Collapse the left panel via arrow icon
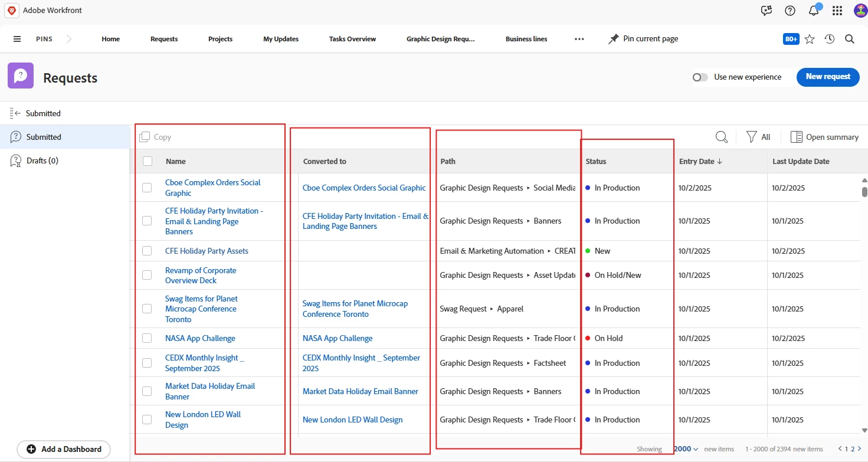This screenshot has width=868, height=462. 16,113
